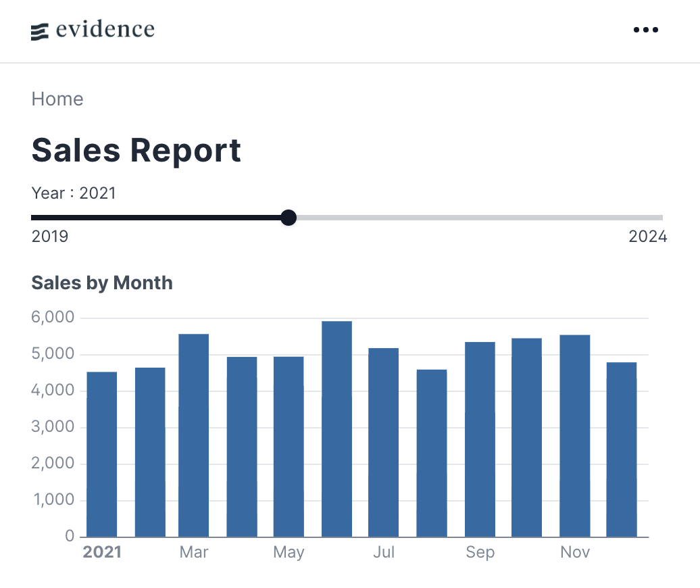Viewport: 700px width, 588px height.
Task: Select the January 2021 bar
Action: pyautogui.click(x=102, y=454)
